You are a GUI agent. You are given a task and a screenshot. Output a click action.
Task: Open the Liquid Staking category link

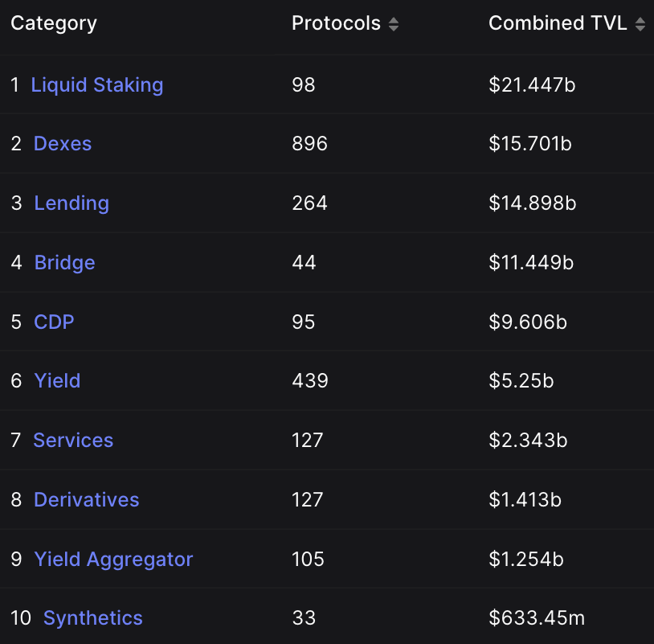click(x=96, y=84)
